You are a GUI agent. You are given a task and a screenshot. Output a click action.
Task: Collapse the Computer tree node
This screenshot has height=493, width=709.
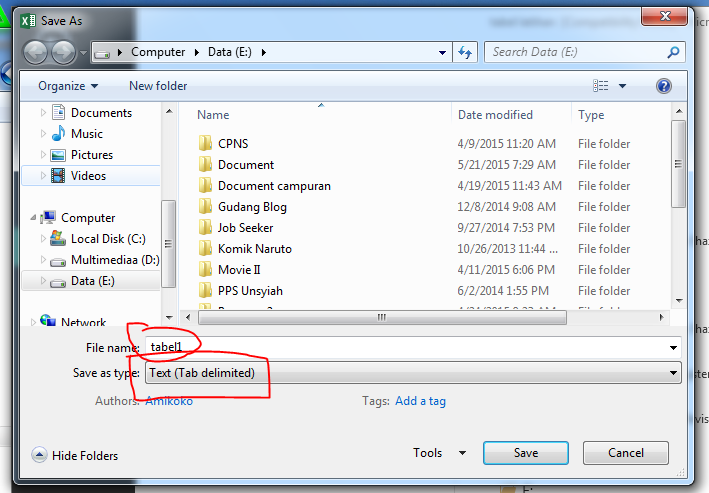[33, 218]
